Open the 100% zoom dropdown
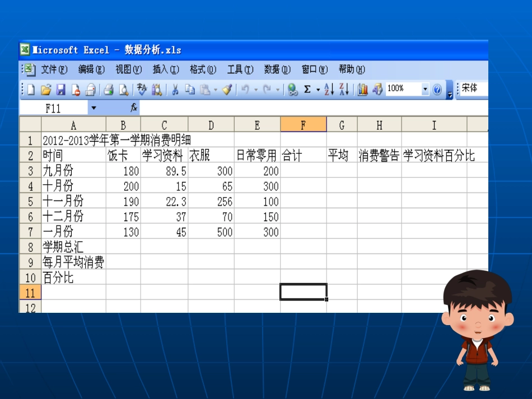This screenshot has width=532, height=399. pyautogui.click(x=425, y=90)
